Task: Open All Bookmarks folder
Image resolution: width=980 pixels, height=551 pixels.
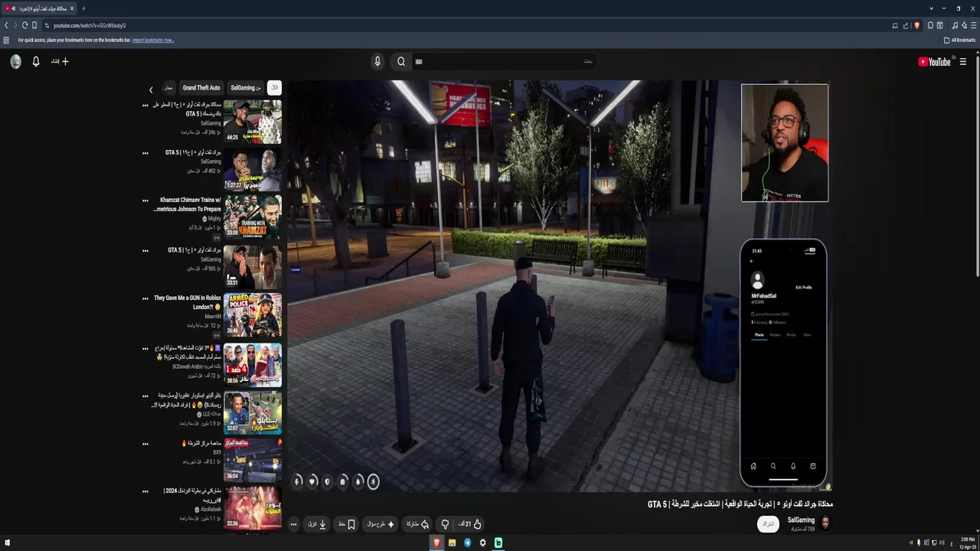Action: [x=960, y=40]
